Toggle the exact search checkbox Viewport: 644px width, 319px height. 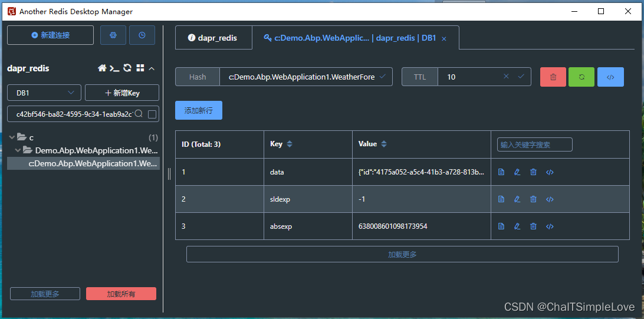pos(152,114)
